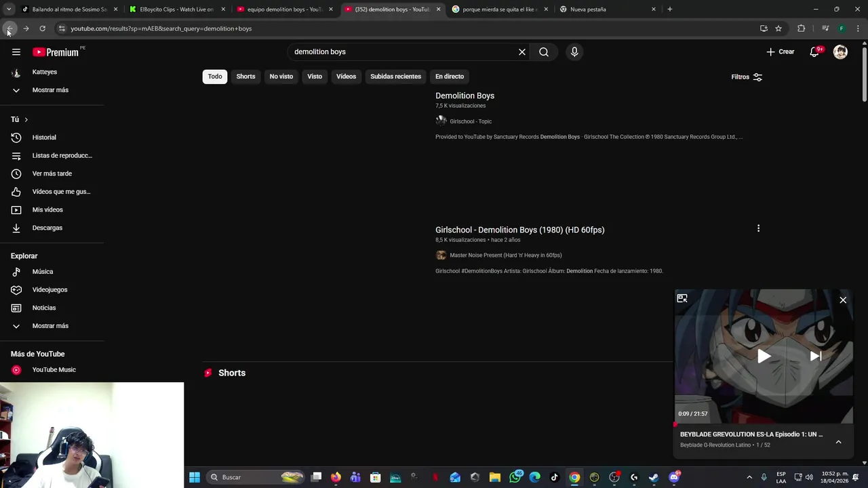Go back with Chrome back arrow

(x=9, y=28)
